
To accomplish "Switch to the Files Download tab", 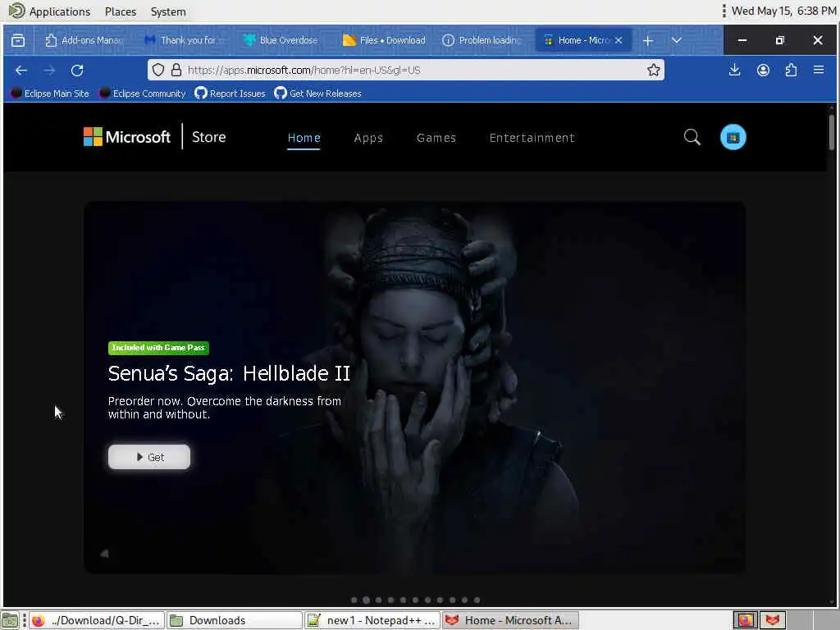I will coord(384,40).
